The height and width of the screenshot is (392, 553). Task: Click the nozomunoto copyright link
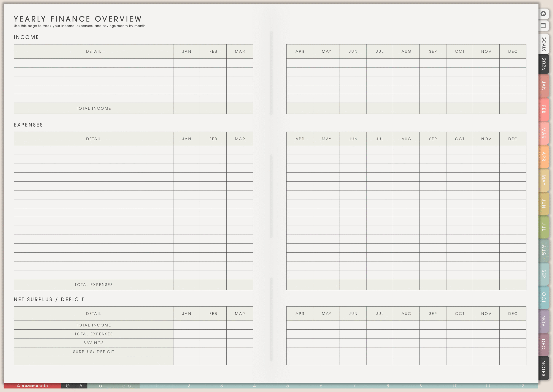coord(32,386)
